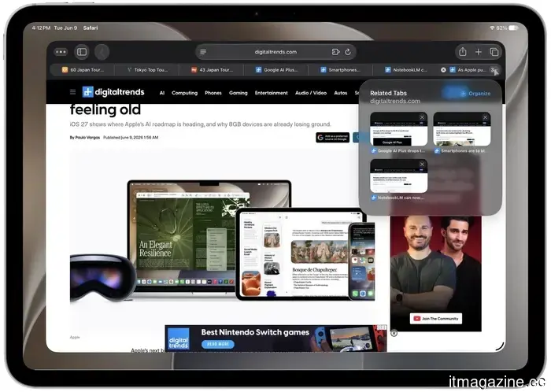Switch to the 'NotebookLM c...' tab
This screenshot has height=392, width=551.
[405, 70]
